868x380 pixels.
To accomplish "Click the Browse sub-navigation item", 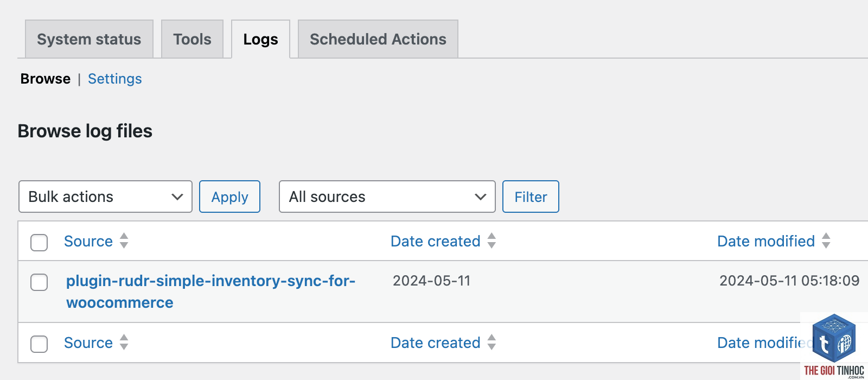I will 46,79.
